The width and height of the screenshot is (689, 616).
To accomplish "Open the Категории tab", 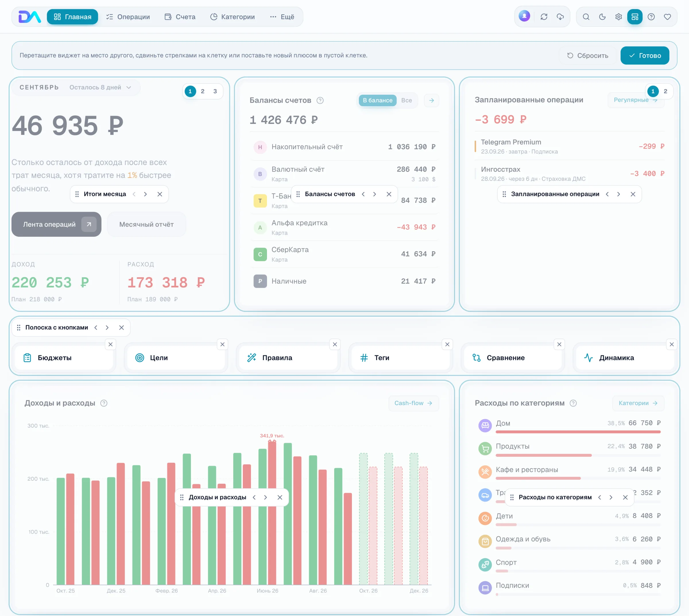I will point(232,17).
